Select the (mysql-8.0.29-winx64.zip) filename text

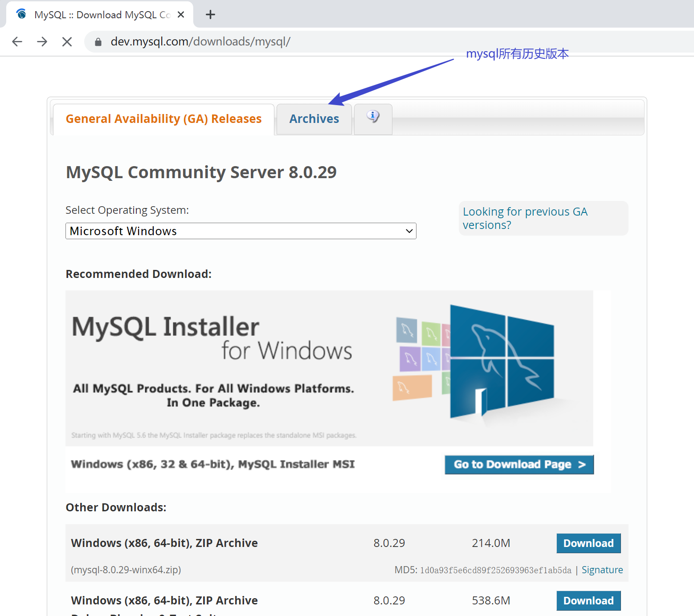126,570
